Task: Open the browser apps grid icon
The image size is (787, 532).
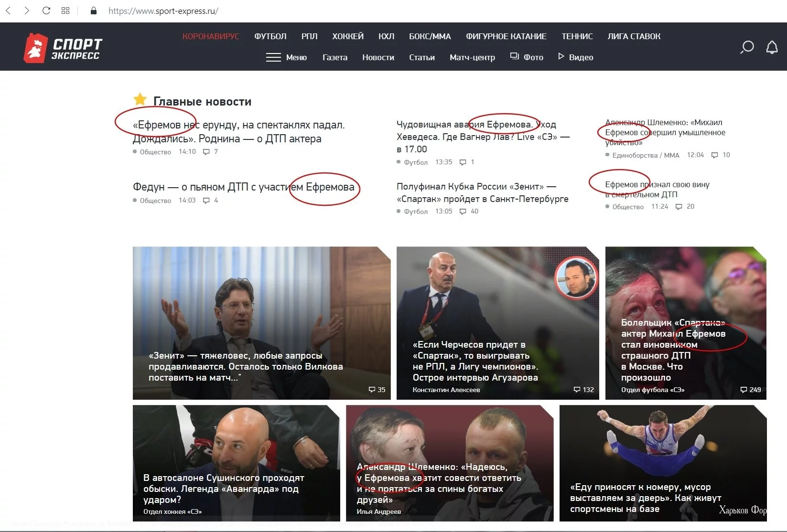Action: click(x=65, y=11)
